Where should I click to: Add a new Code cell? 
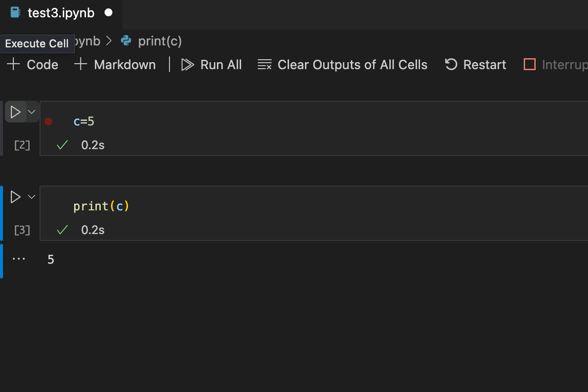[32, 64]
